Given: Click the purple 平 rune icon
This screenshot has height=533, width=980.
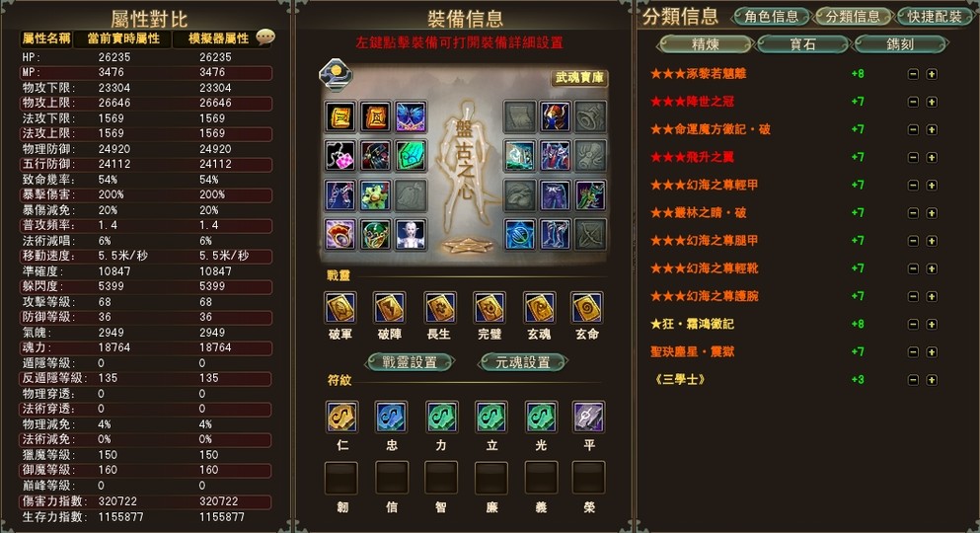Looking at the screenshot, I should click(x=589, y=417).
